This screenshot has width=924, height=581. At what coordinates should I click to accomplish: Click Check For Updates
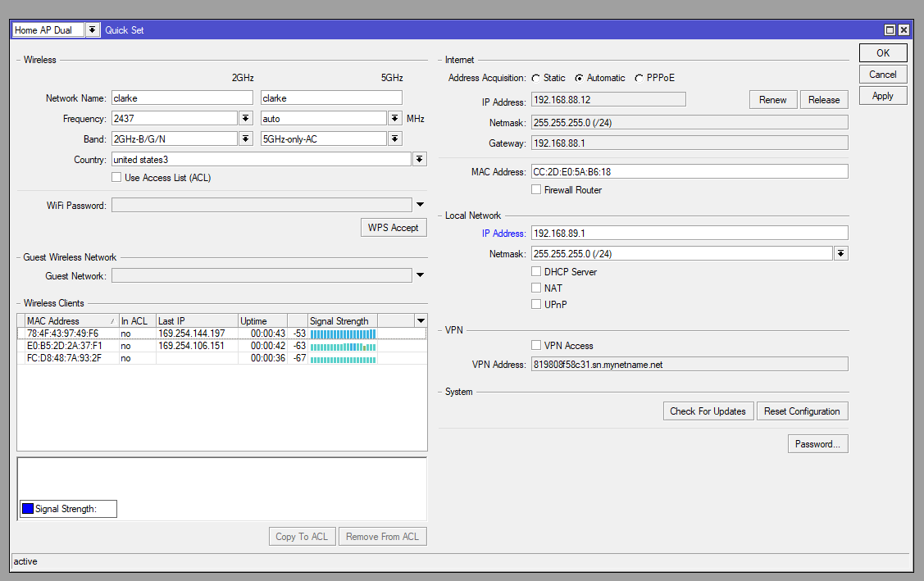coord(707,411)
